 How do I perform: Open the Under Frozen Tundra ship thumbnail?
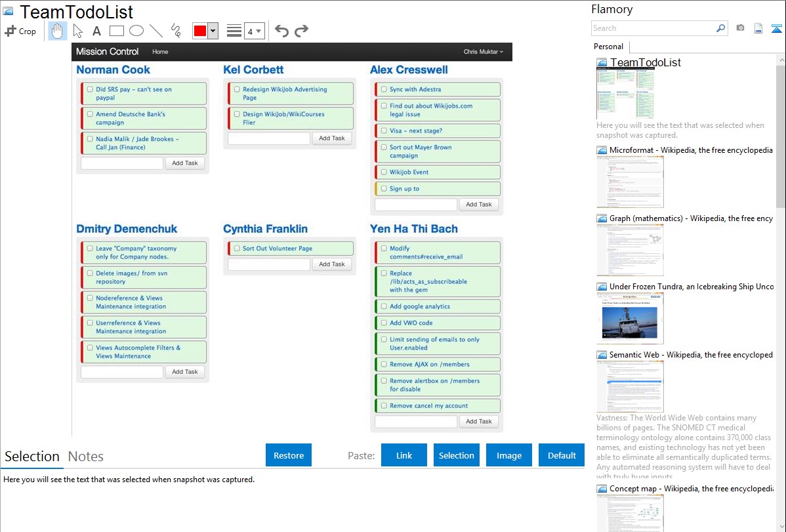tap(630, 318)
